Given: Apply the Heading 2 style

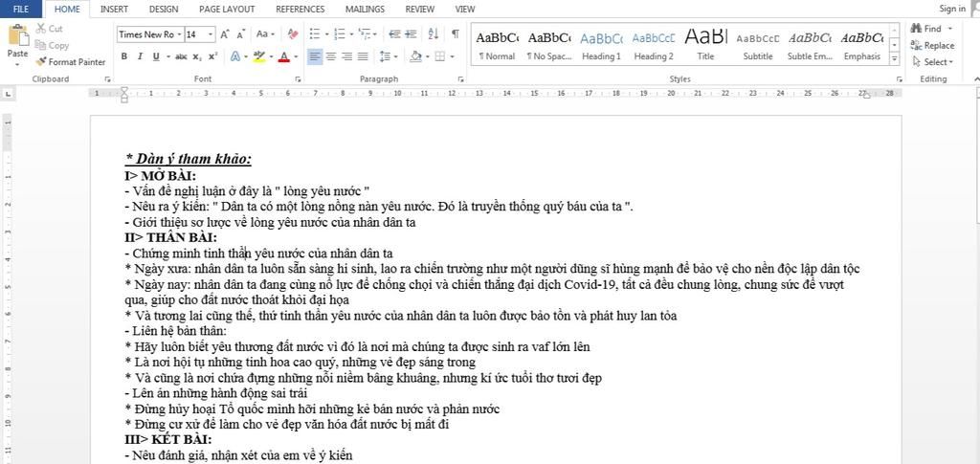Looking at the screenshot, I should click(x=654, y=46).
